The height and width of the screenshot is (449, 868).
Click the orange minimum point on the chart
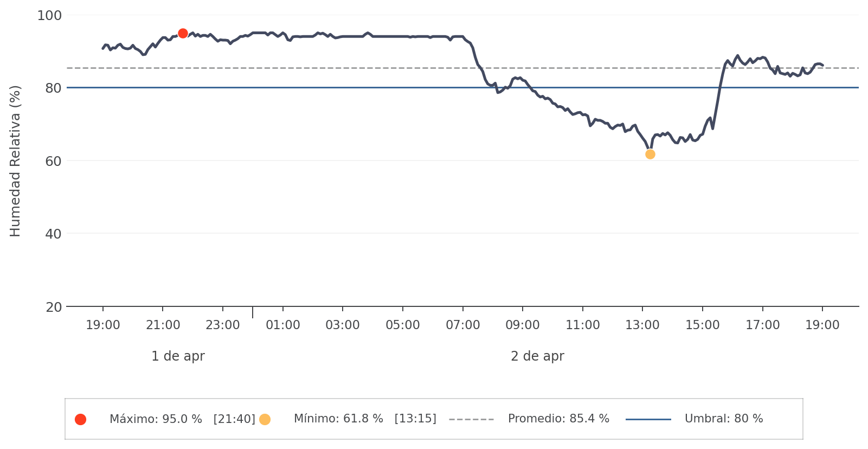point(650,155)
